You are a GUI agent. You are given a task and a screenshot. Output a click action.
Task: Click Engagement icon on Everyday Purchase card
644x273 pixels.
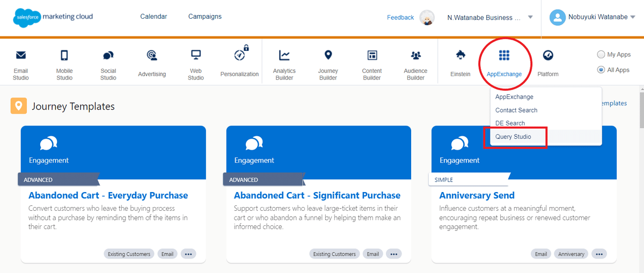48,143
